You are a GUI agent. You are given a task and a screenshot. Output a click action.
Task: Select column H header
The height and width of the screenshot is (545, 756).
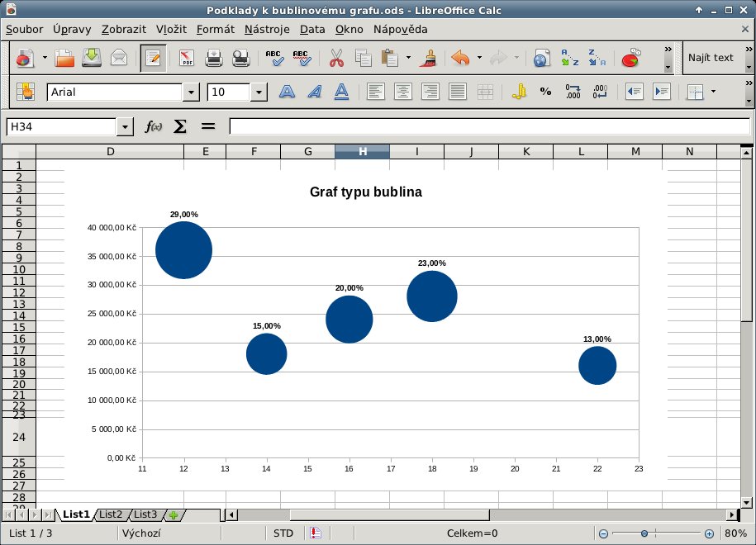[x=362, y=152]
